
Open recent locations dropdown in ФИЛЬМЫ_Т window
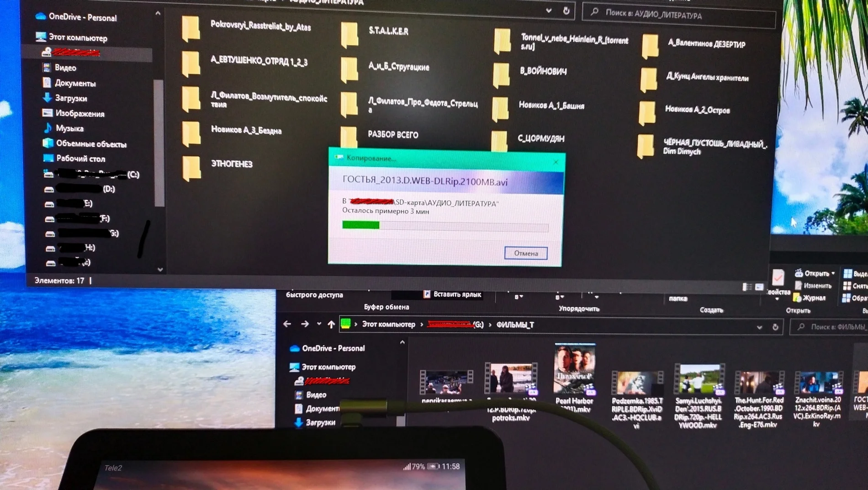click(319, 324)
